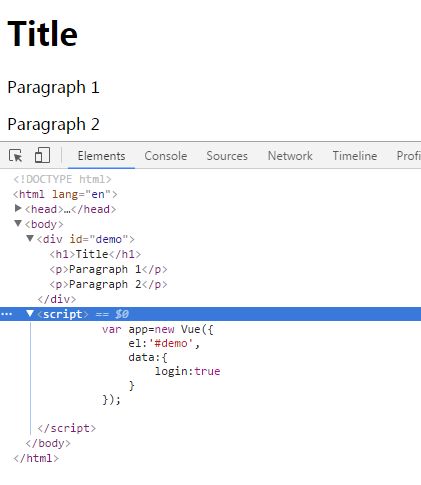Image resolution: width=421 pixels, height=485 pixels.
Task: Click the body opening tag label
Action: click(44, 224)
